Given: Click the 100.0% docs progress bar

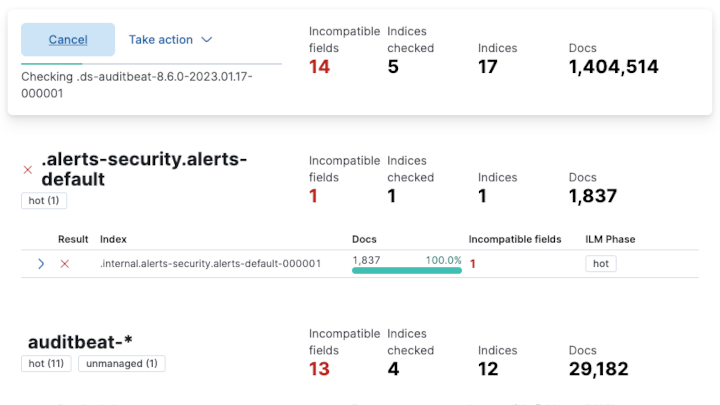Looking at the screenshot, I should coord(406,270).
